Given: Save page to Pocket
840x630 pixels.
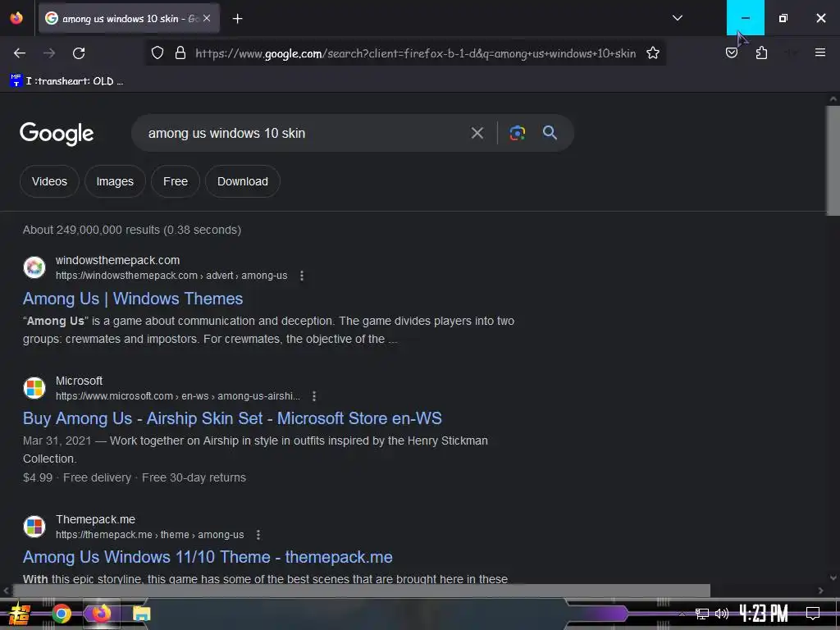Looking at the screenshot, I should pyautogui.click(x=731, y=53).
